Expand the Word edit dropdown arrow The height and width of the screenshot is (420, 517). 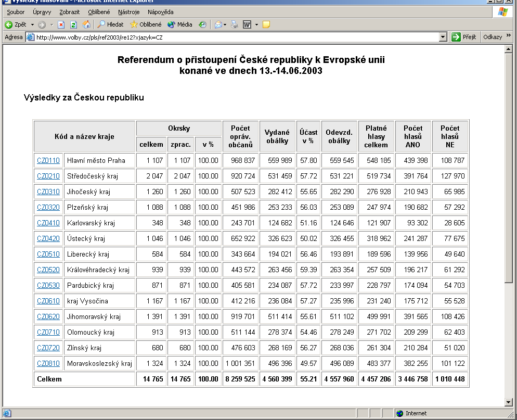(x=256, y=24)
